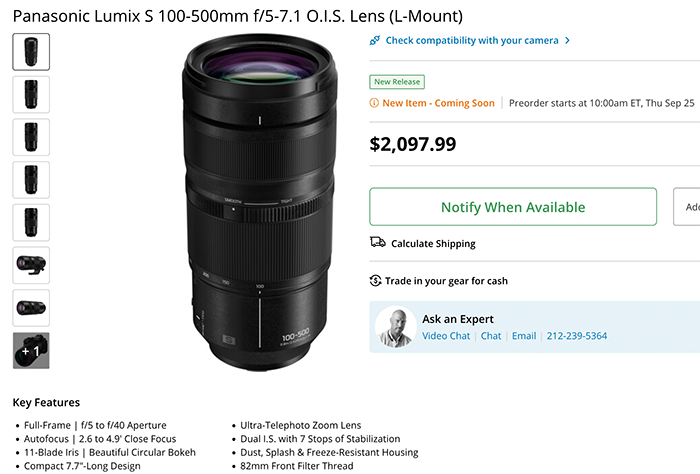The width and height of the screenshot is (700, 474).
Task: Click the Chat link under Ask an Expert
Action: (x=491, y=336)
